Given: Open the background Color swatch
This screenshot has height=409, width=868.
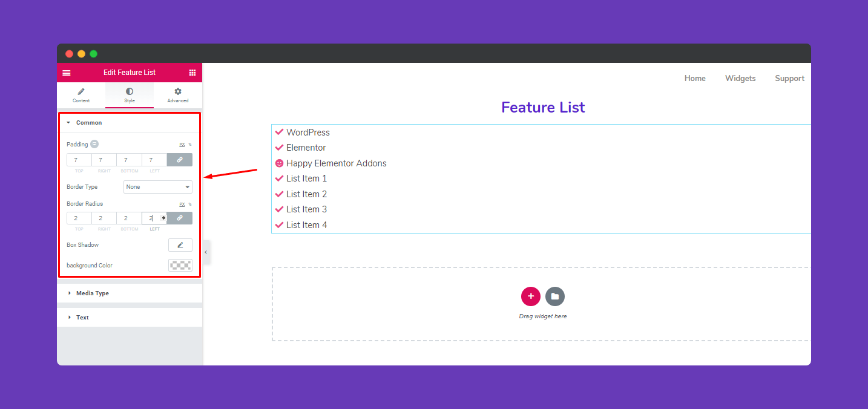Looking at the screenshot, I should point(180,265).
